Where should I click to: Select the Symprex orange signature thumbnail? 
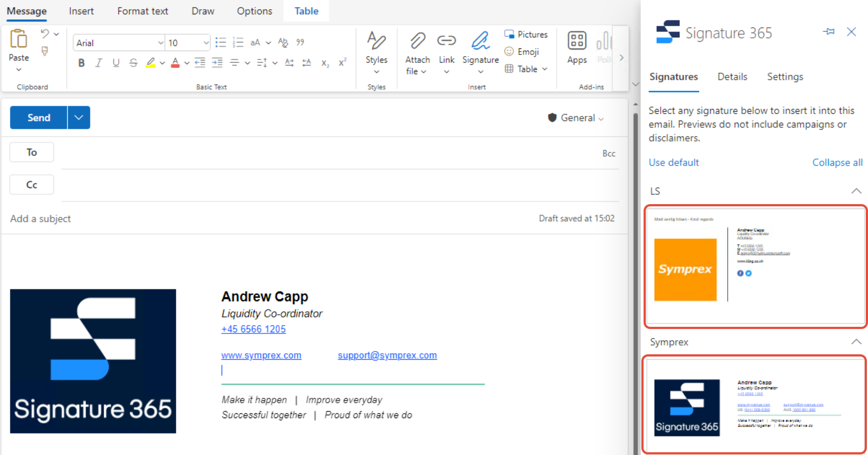pyautogui.click(x=755, y=267)
